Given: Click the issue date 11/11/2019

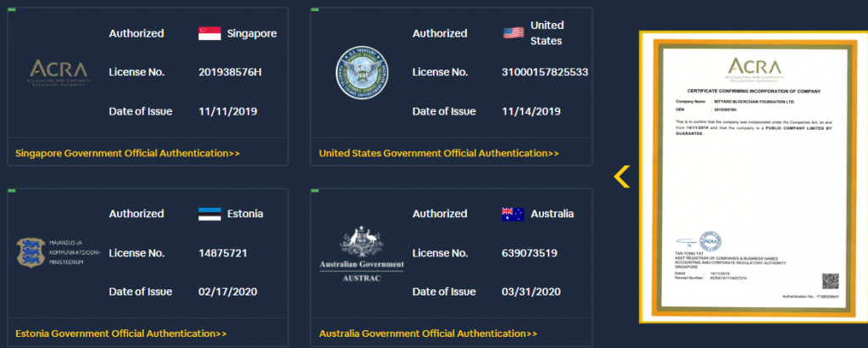Looking at the screenshot, I should [228, 111].
